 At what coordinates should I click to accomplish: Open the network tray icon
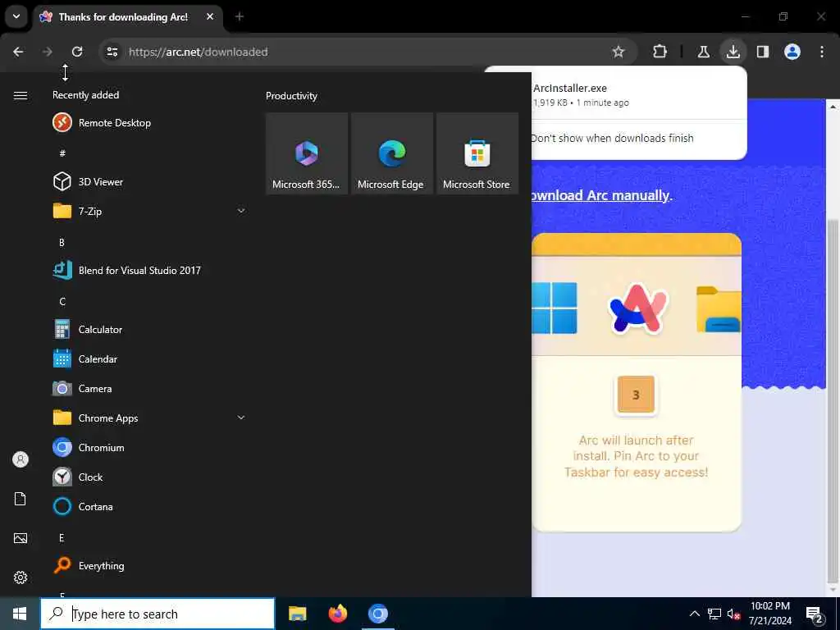tap(714, 614)
